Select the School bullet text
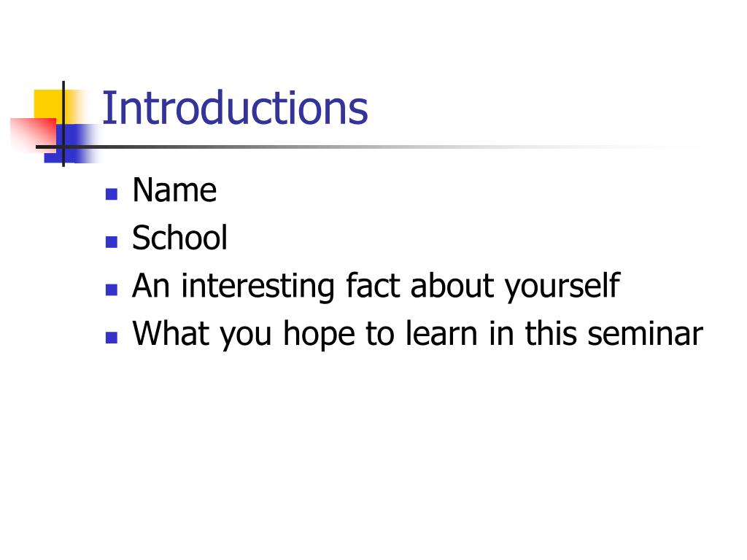This screenshot has width=747, height=560. 179,237
